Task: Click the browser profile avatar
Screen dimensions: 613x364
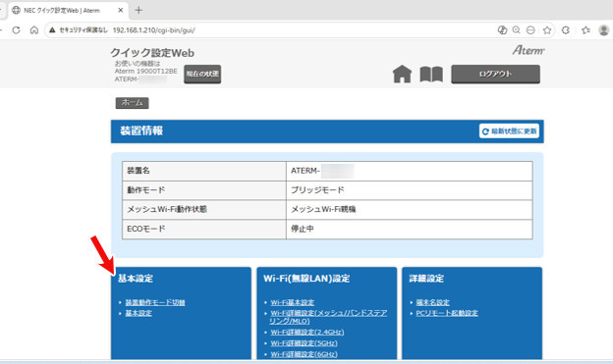Action: (x=604, y=30)
